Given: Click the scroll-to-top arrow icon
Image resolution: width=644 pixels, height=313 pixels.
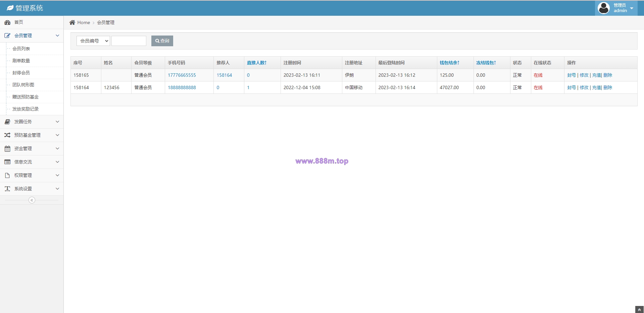Looking at the screenshot, I should pyautogui.click(x=639, y=310).
